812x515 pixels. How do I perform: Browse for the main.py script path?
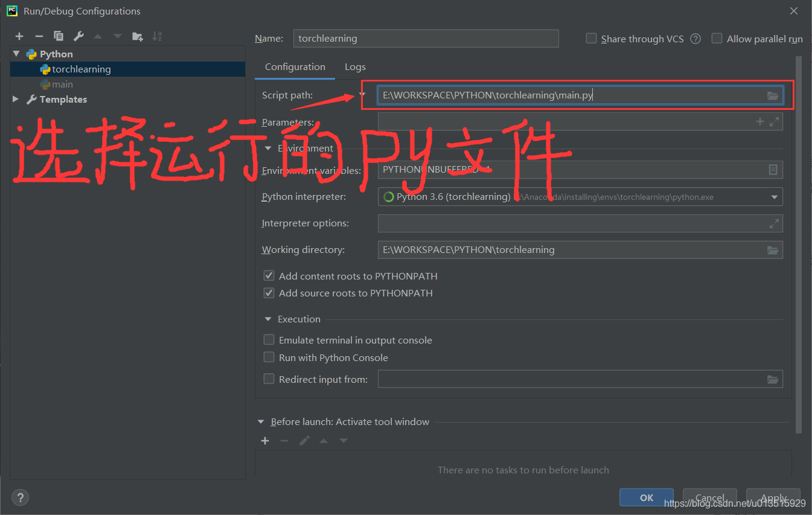tap(773, 95)
